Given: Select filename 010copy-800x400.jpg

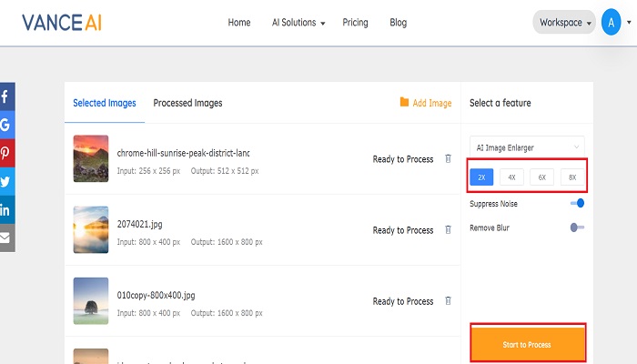Looking at the screenshot, I should 156,296.
